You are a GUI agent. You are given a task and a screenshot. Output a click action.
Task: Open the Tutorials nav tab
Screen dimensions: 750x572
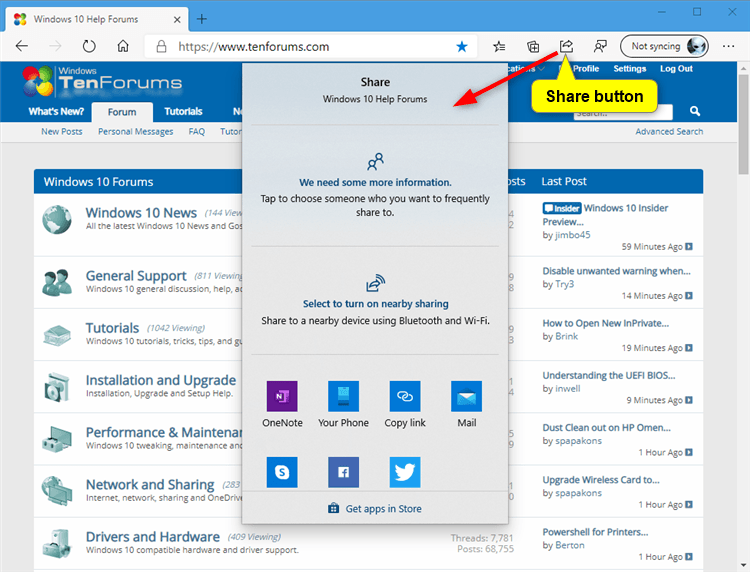(x=183, y=111)
